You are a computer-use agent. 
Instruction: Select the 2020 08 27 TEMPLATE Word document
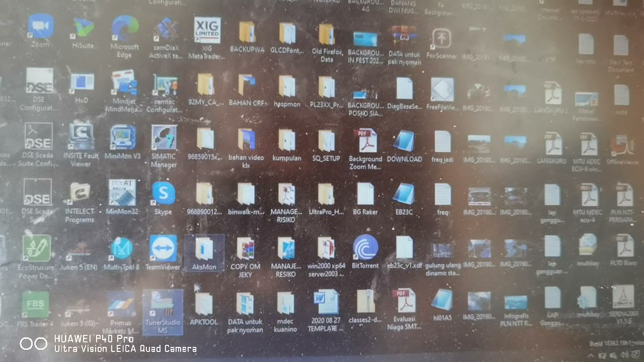coord(326,311)
